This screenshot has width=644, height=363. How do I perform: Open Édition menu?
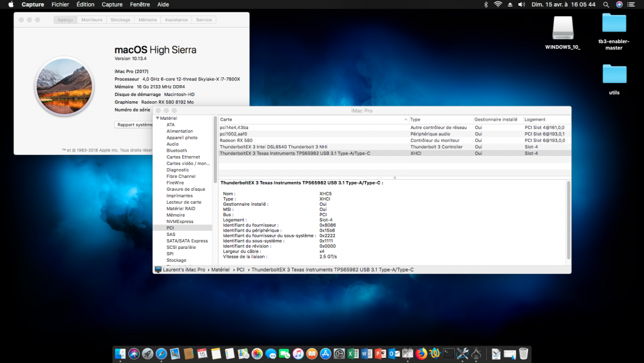coord(86,5)
